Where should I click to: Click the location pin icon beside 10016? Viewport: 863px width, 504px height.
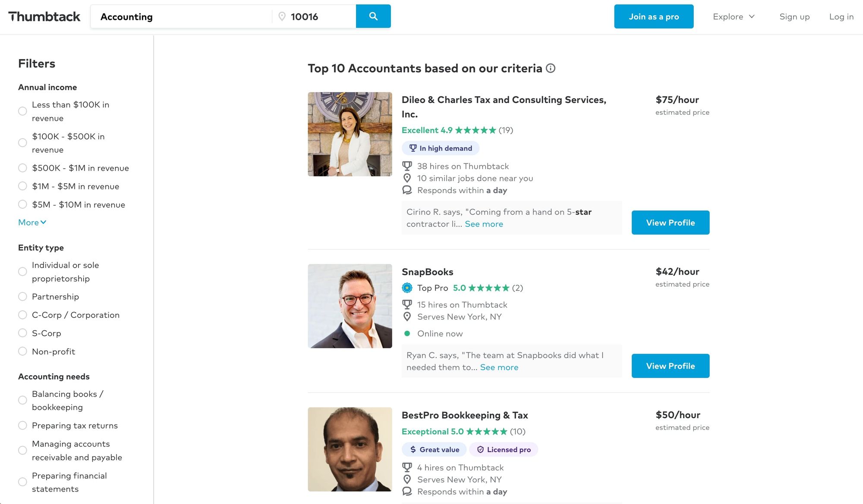coord(282,16)
